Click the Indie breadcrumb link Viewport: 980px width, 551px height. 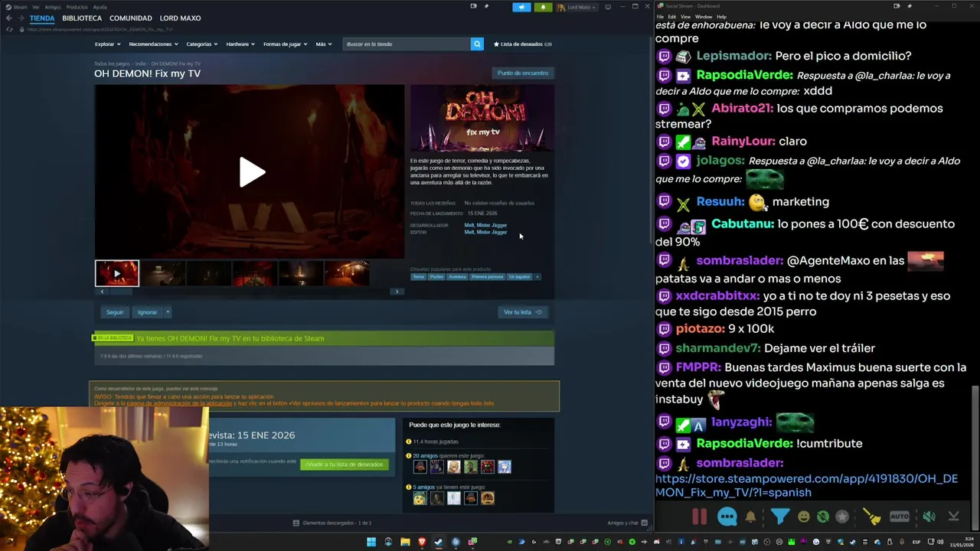[140, 64]
